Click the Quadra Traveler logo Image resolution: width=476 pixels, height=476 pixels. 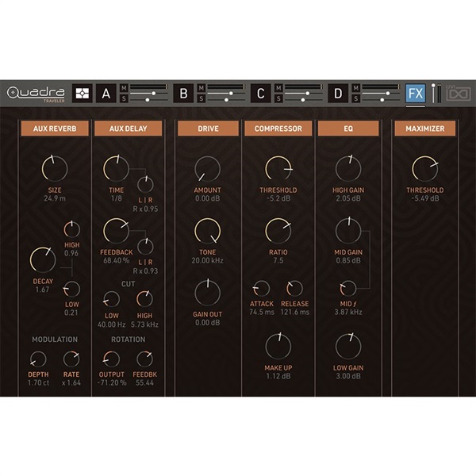[36, 94]
